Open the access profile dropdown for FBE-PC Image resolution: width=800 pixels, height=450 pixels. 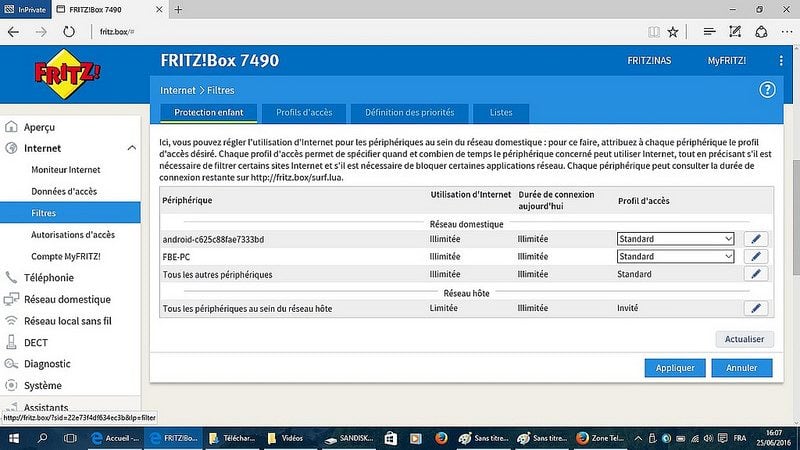pyautogui.click(x=676, y=256)
